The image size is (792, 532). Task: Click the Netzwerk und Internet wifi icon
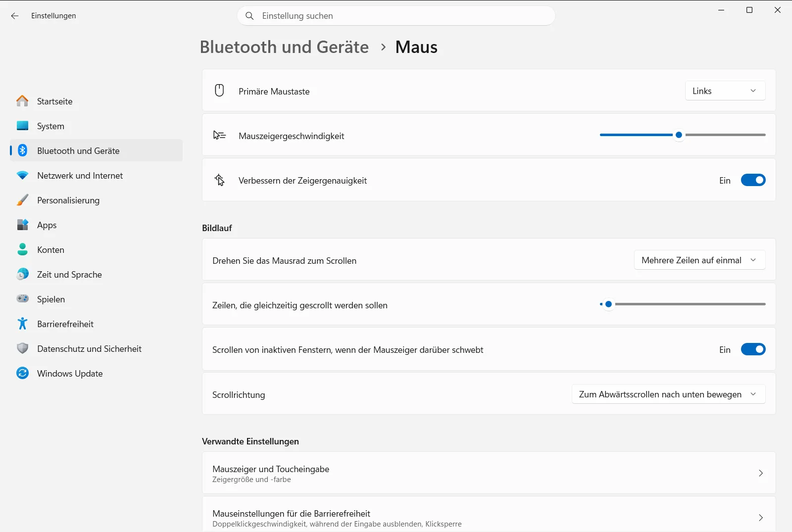(22, 175)
